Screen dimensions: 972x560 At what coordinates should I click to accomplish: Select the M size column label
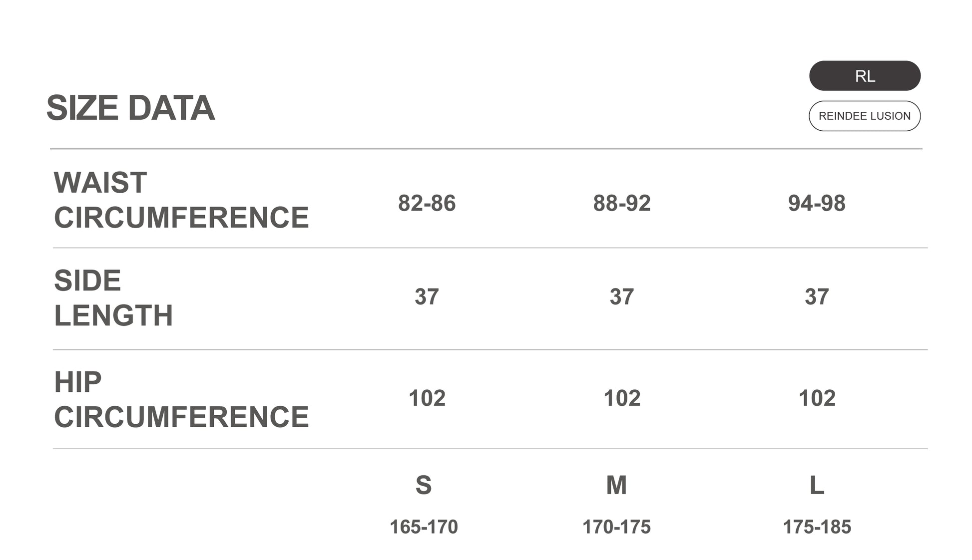click(616, 485)
